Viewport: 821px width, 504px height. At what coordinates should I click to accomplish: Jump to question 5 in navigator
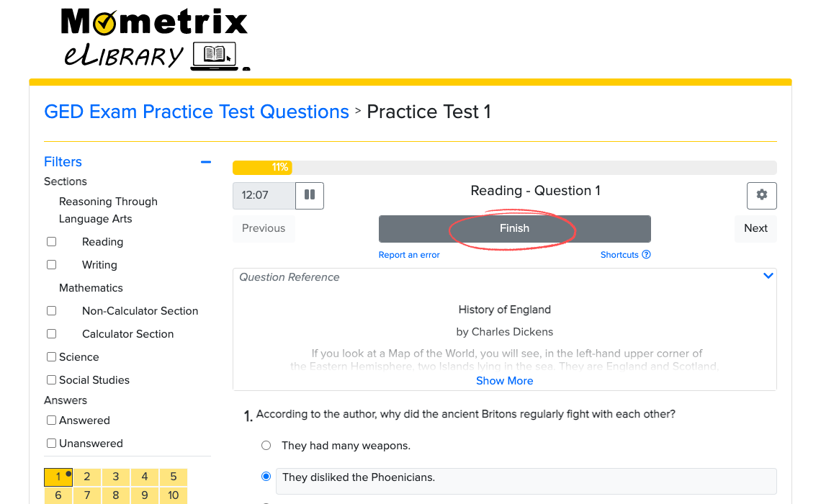174,477
